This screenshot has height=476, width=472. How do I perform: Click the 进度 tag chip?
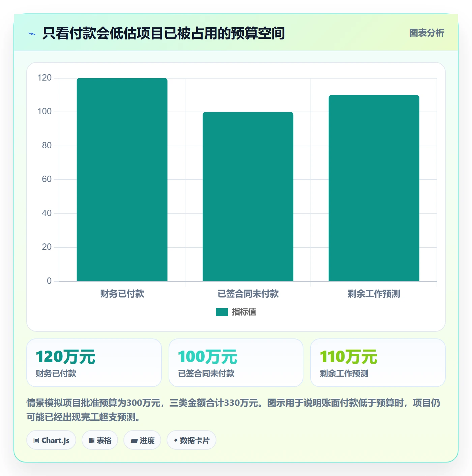coord(142,440)
